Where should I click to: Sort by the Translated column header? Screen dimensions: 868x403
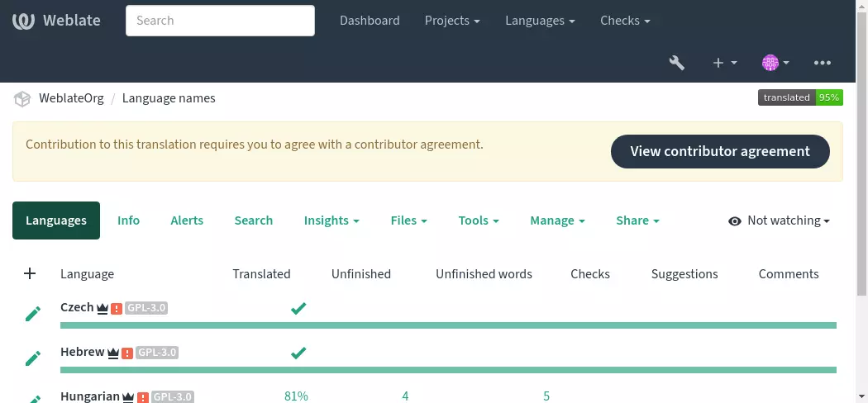click(261, 274)
